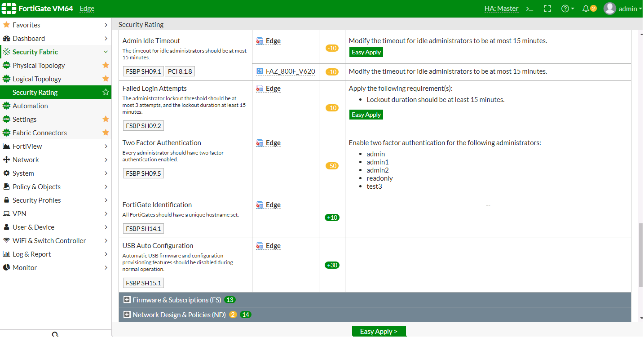Screen dimensions: 644x337
Task: Click the star next to Settings
Action: [x=106, y=119]
